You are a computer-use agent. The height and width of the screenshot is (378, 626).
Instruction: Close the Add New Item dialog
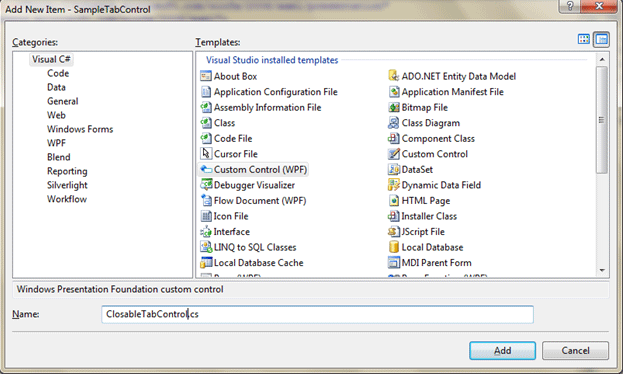coord(599,6)
